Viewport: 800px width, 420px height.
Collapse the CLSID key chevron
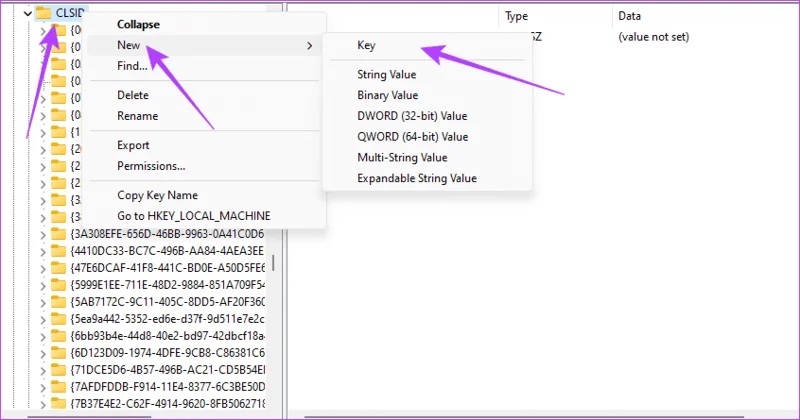[x=28, y=13]
